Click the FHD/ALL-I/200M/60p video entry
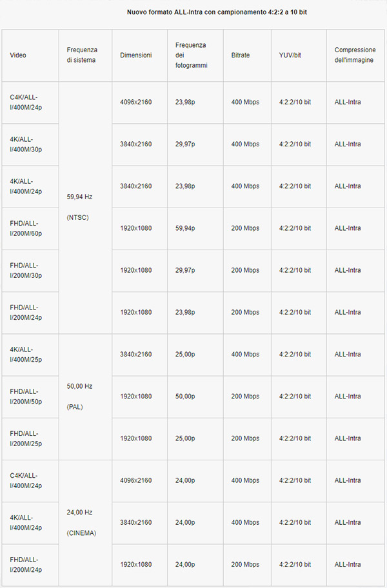Screen dimensions: 387x588 click(25, 228)
